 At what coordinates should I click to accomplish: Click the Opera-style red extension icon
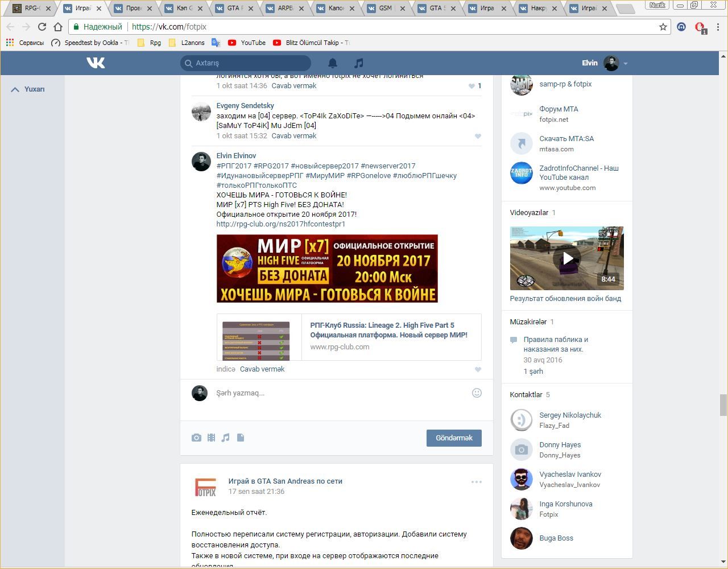[700, 27]
